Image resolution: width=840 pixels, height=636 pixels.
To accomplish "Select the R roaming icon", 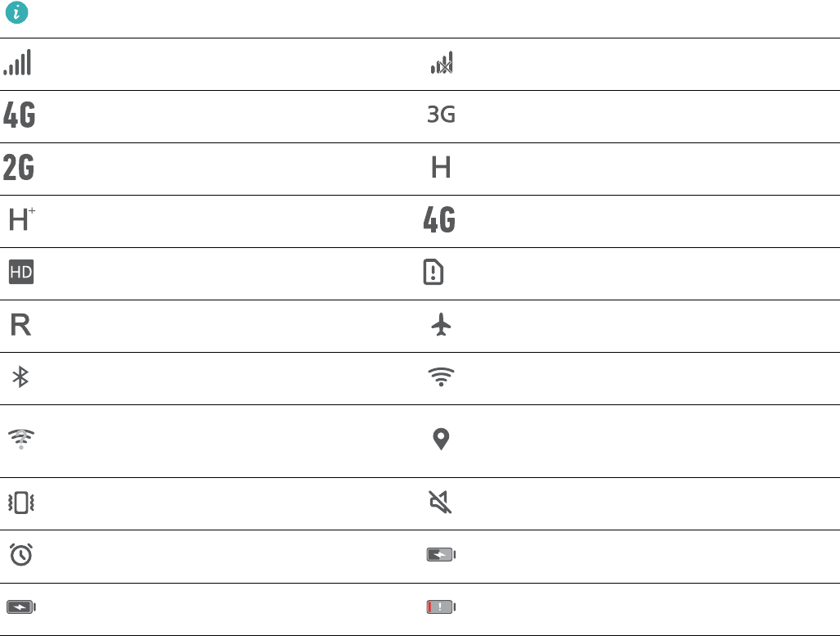I will [20, 326].
